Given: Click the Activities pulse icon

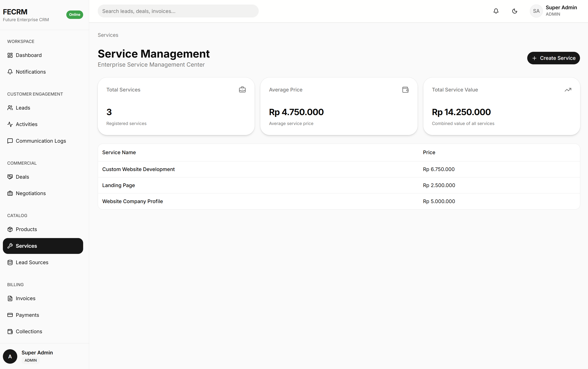Looking at the screenshot, I should click(10, 124).
